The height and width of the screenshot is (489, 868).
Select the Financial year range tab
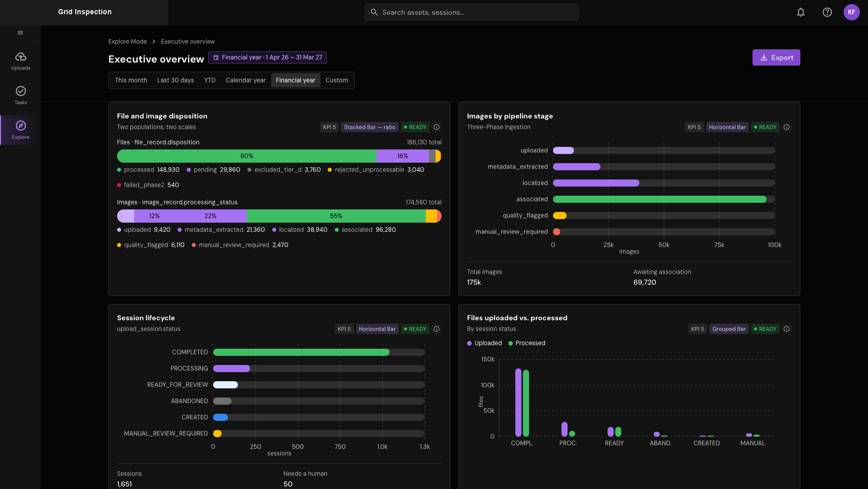296,80
